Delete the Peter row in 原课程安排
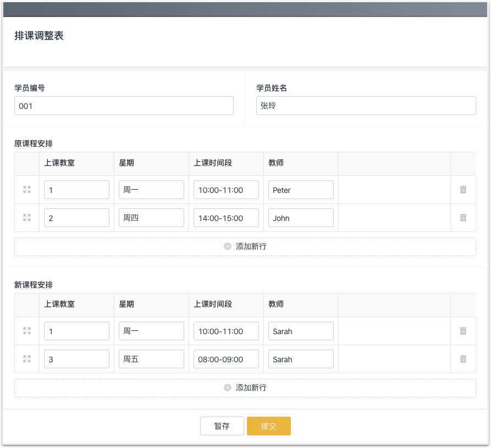The width and height of the screenshot is (491, 448). 463,190
